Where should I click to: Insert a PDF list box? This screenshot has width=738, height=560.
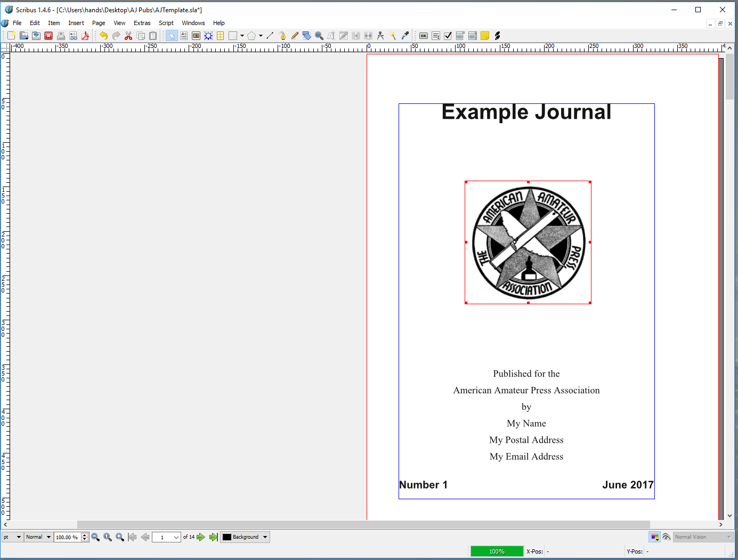coord(473,36)
